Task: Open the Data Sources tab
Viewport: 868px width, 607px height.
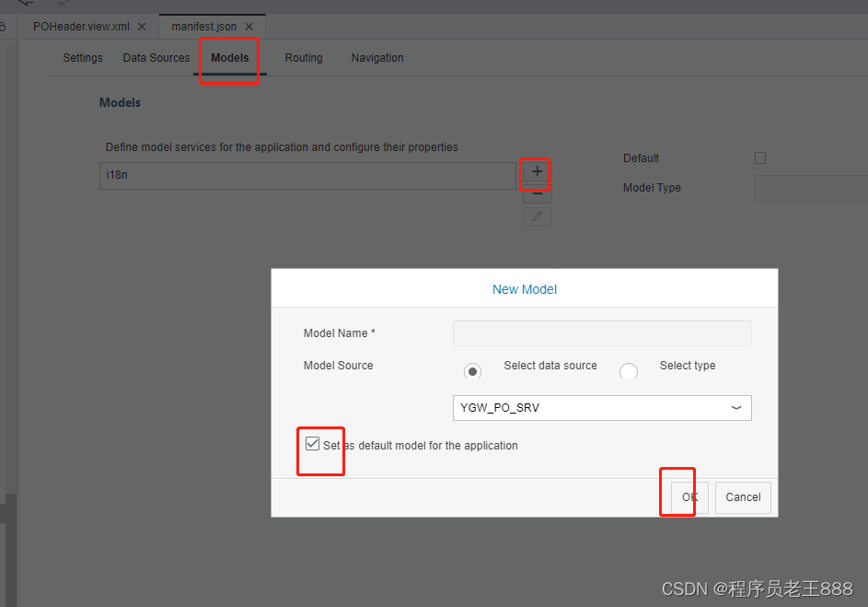Action: (x=156, y=58)
